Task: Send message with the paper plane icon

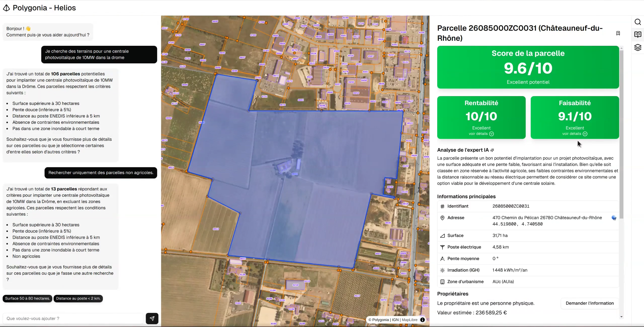Action: click(152, 318)
